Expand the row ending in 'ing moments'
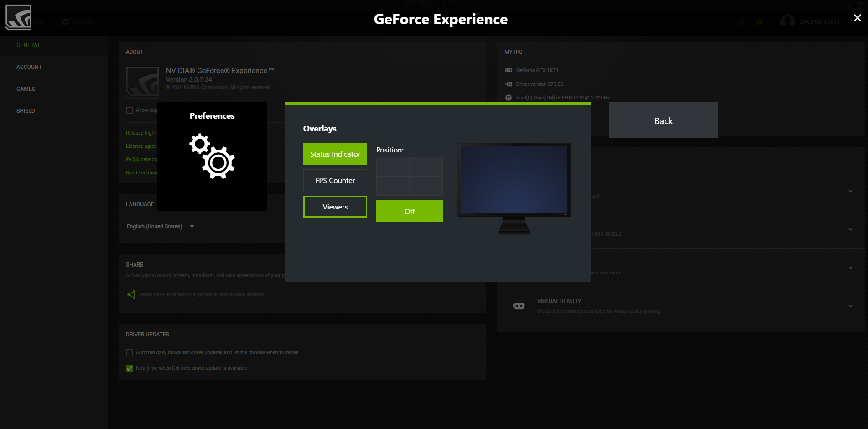Viewport: 868px width, 429px height. [851, 267]
